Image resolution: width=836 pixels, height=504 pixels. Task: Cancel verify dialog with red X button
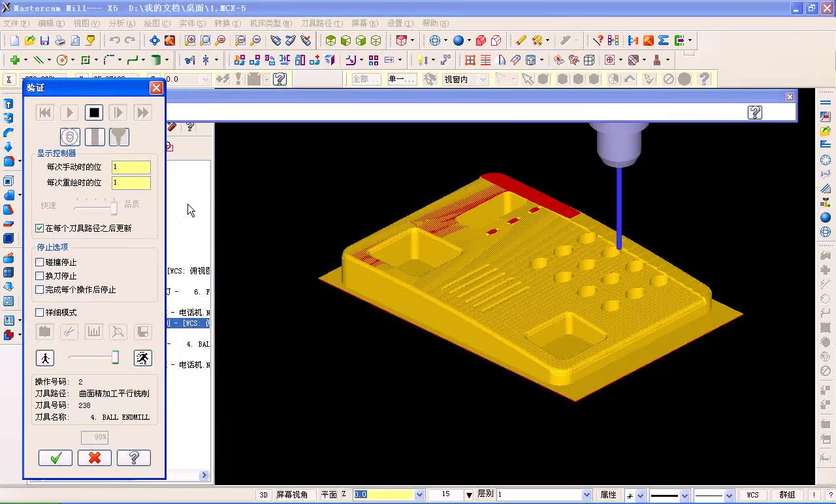pos(95,458)
